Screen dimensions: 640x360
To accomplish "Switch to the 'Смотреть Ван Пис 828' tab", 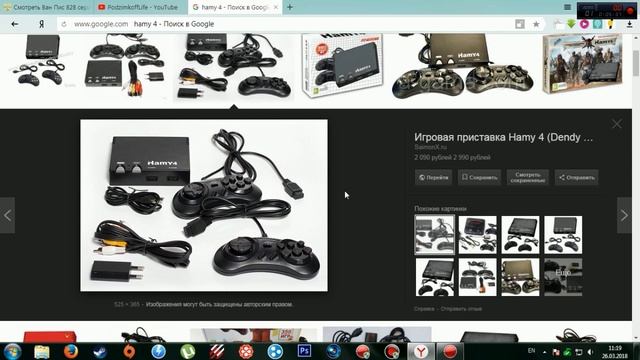I will (46, 7).
